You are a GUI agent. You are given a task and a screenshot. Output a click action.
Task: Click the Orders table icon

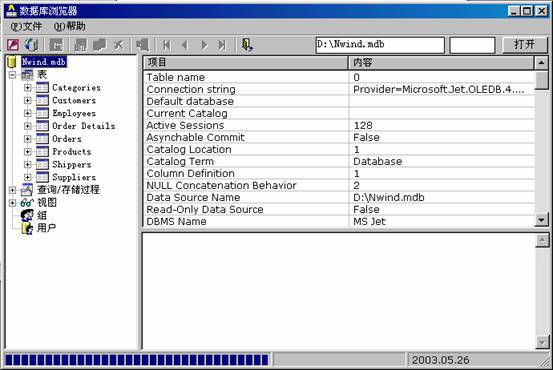tap(42, 139)
